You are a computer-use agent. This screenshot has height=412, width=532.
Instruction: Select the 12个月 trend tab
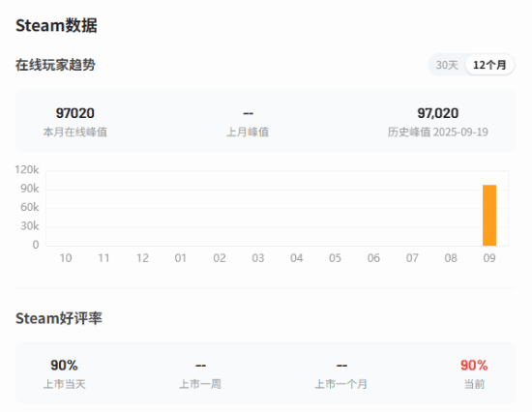tap(489, 65)
